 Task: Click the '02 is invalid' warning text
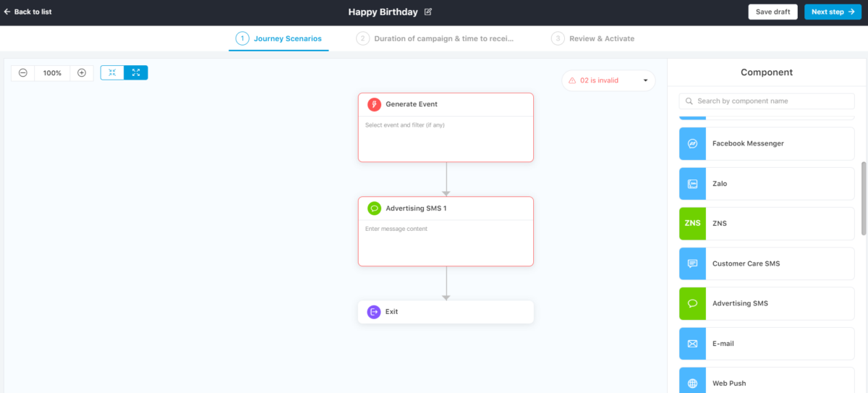599,80
